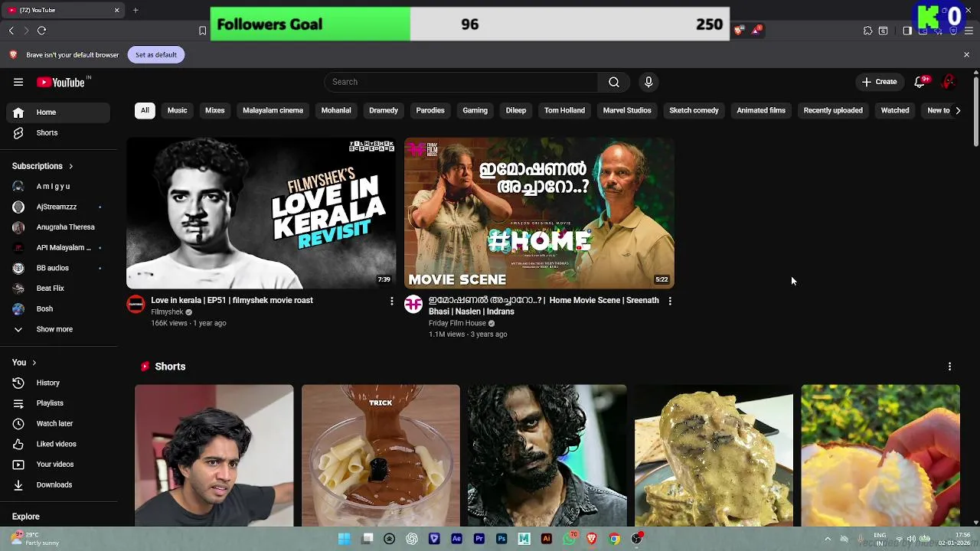Open WhatsApp from taskbar
This screenshot has width=980, height=551.
[x=569, y=539]
